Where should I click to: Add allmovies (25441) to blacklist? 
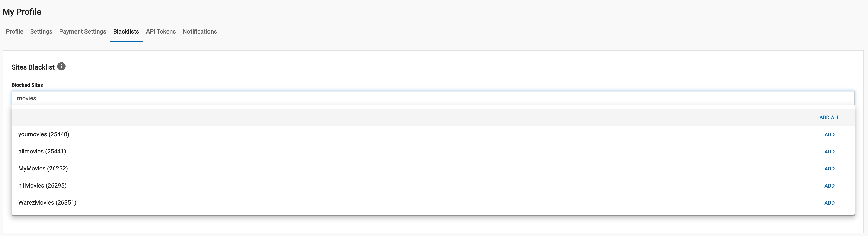coord(829,152)
